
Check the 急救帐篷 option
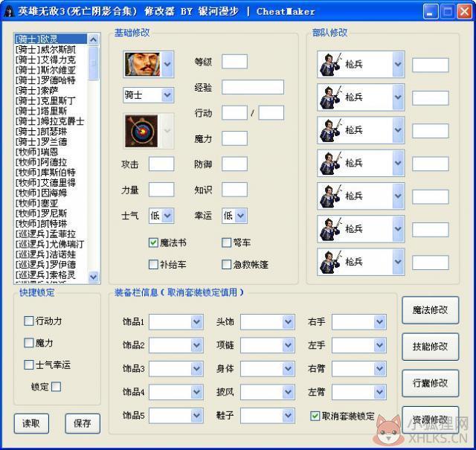226,264
